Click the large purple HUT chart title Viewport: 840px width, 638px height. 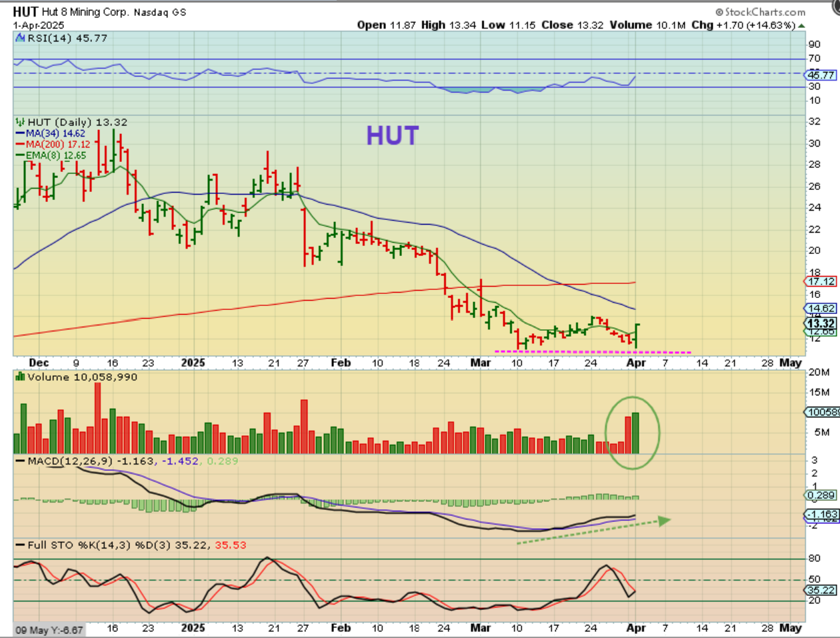pos(393,136)
